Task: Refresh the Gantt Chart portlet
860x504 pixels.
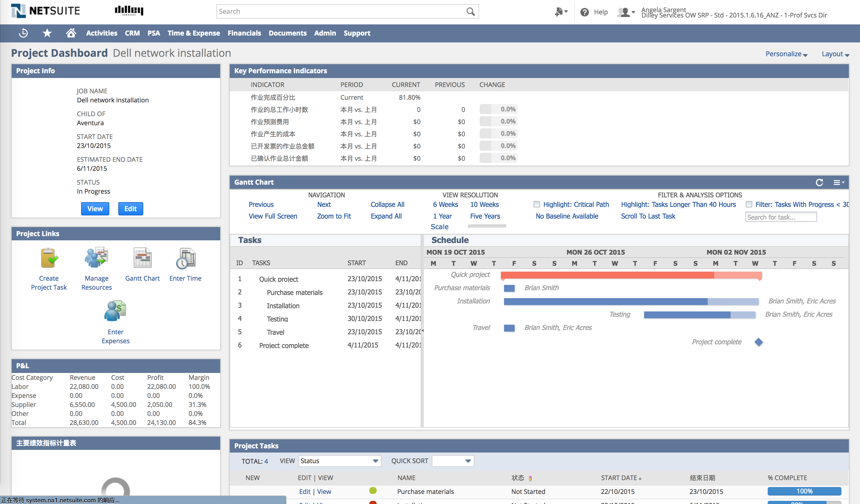Action: [x=819, y=183]
